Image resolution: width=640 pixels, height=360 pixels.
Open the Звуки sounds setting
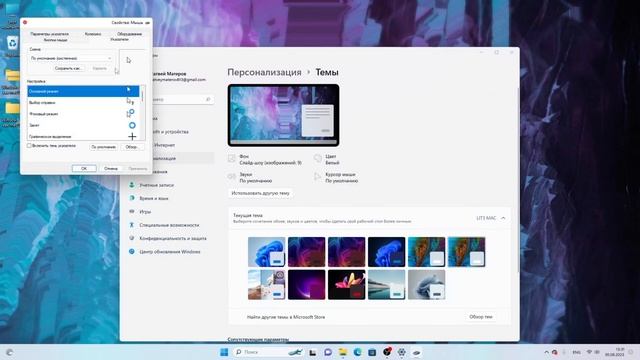tap(250, 178)
